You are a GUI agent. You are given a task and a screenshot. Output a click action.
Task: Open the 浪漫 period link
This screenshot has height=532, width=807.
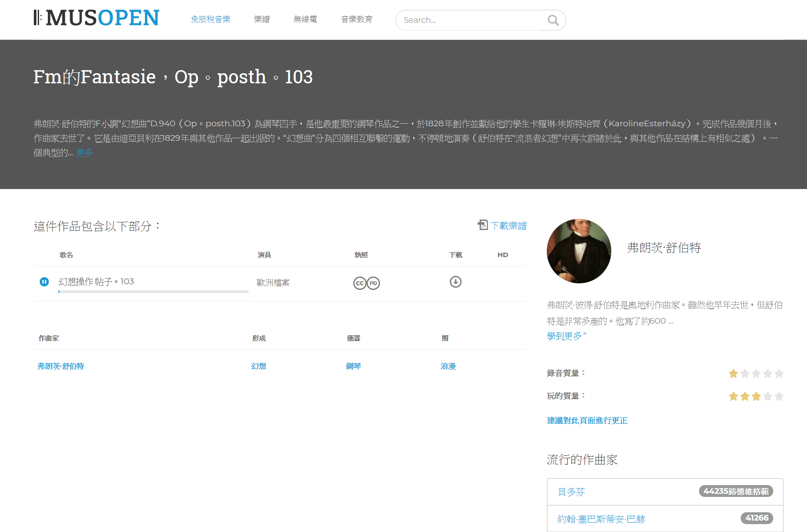(x=448, y=366)
